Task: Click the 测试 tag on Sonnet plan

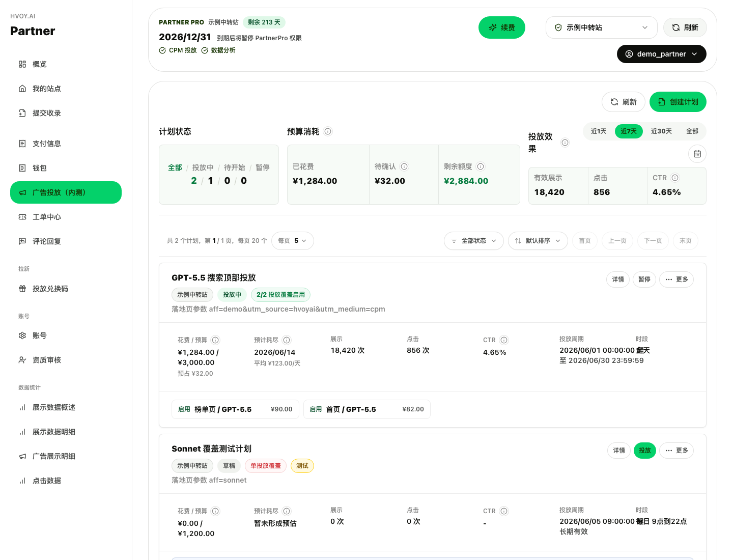Action: 302,466
